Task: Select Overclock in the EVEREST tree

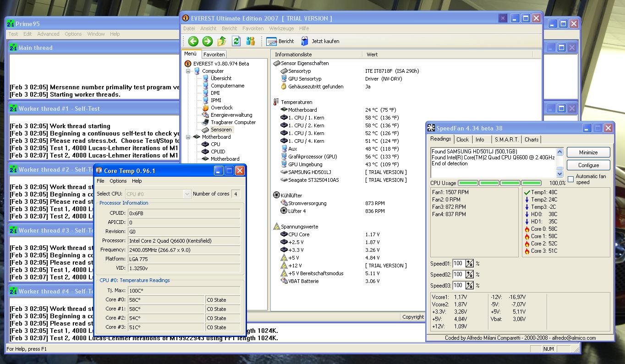Action: (221, 108)
